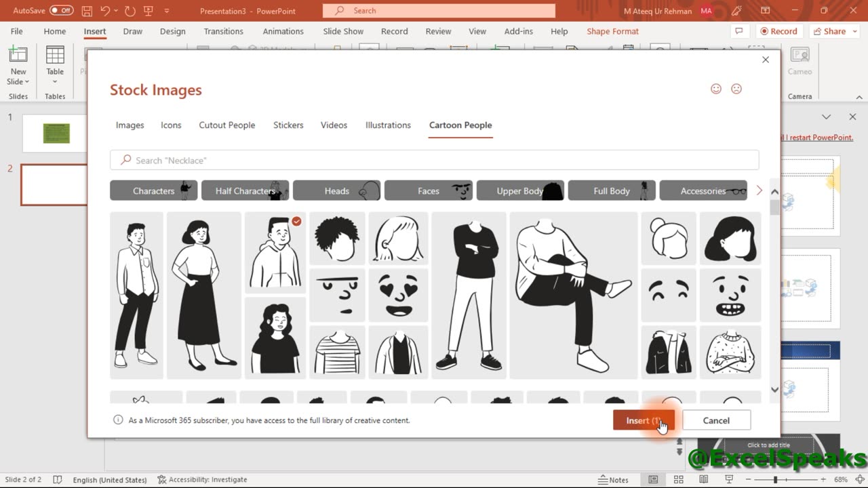
Task: Click the Record button in ribbon header
Action: coord(778,31)
